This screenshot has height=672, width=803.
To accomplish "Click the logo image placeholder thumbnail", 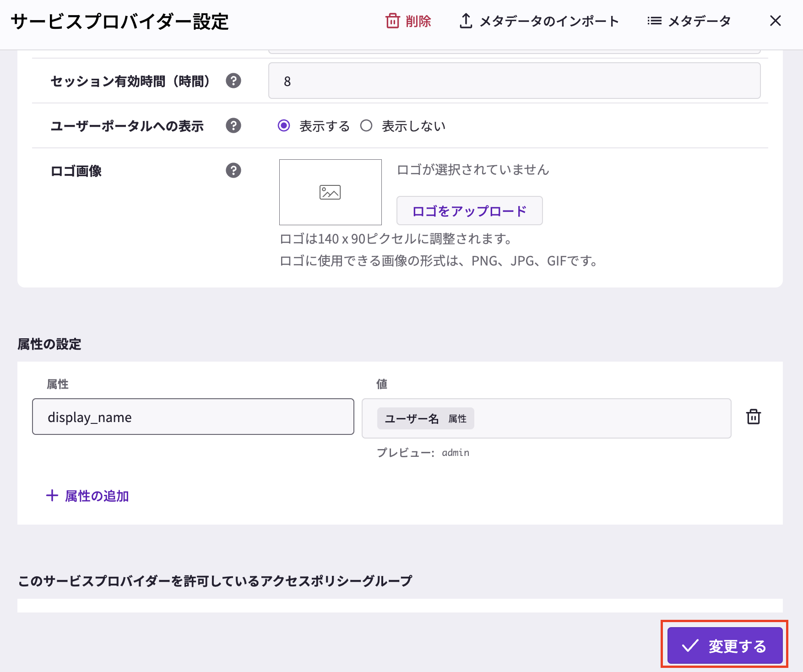I will [x=330, y=192].
